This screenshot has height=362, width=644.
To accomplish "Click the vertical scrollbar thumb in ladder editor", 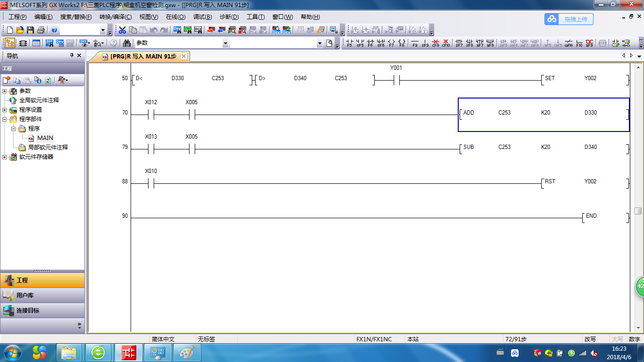I will (638, 211).
